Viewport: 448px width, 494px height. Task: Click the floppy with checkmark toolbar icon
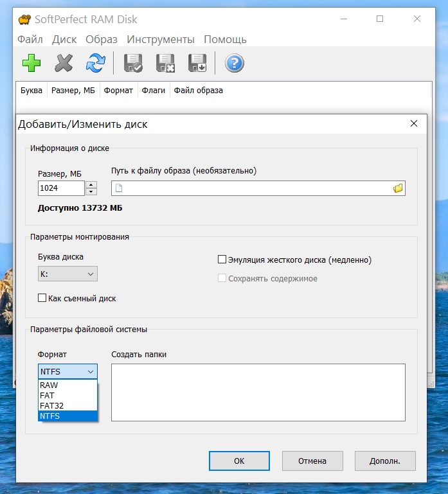(133, 63)
